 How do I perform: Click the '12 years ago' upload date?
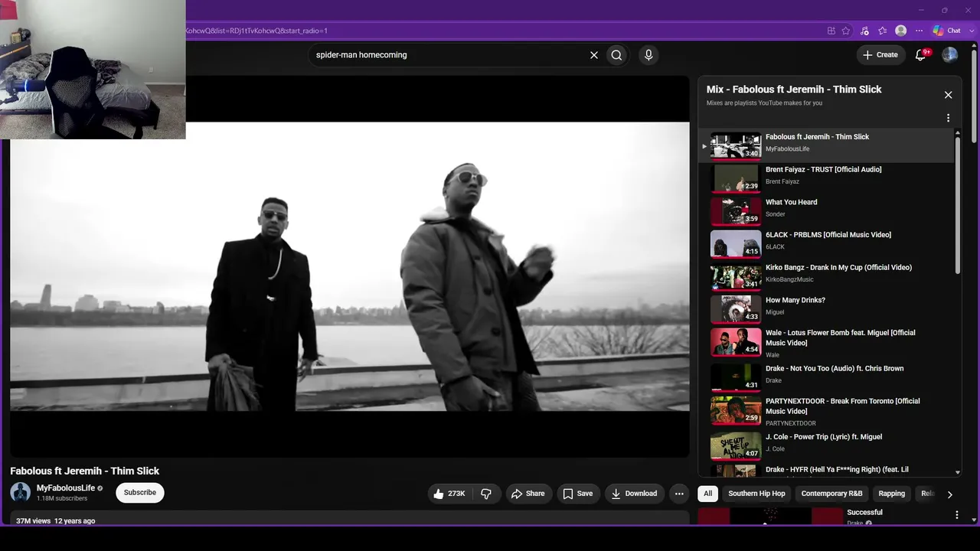click(75, 521)
